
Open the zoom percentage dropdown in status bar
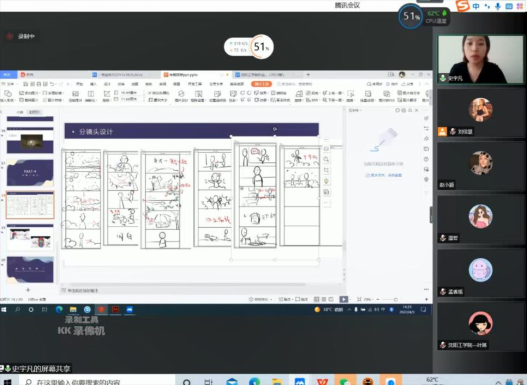point(367,299)
